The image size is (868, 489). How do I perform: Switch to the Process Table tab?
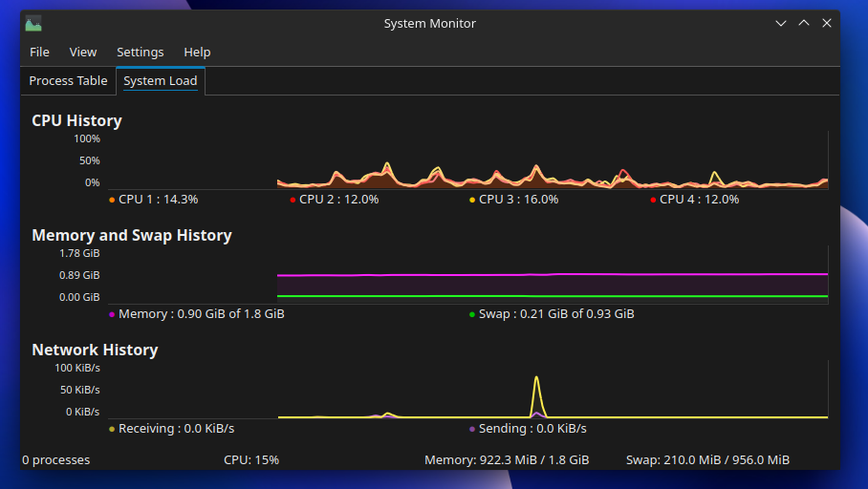(x=68, y=81)
